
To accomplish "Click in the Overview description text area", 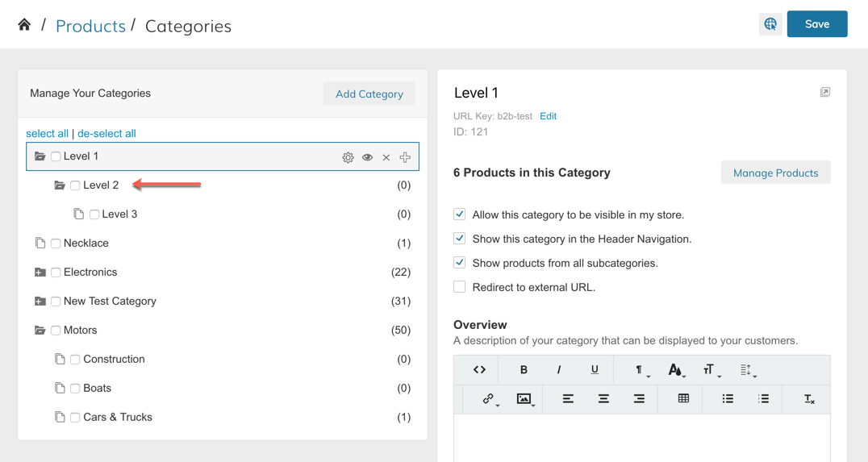I will pos(641,438).
